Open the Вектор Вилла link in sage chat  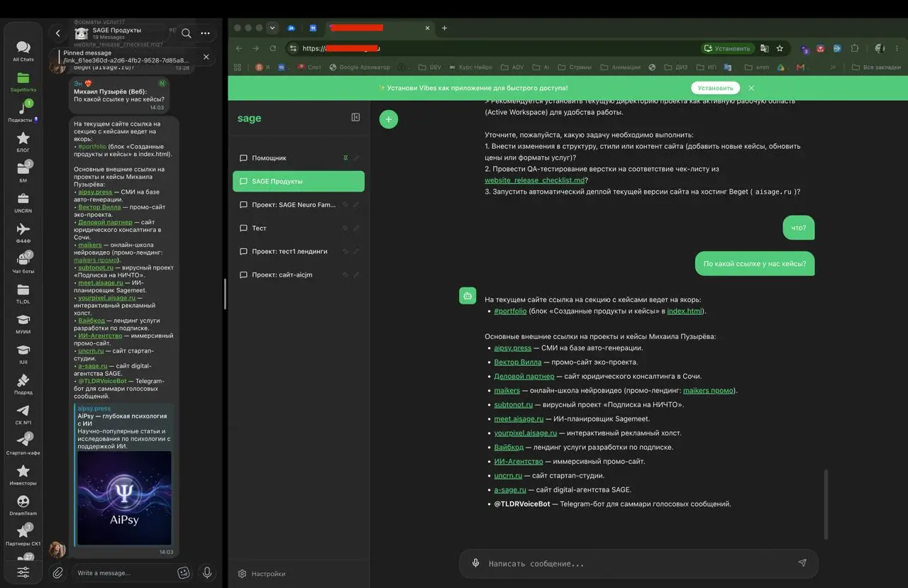coord(518,362)
